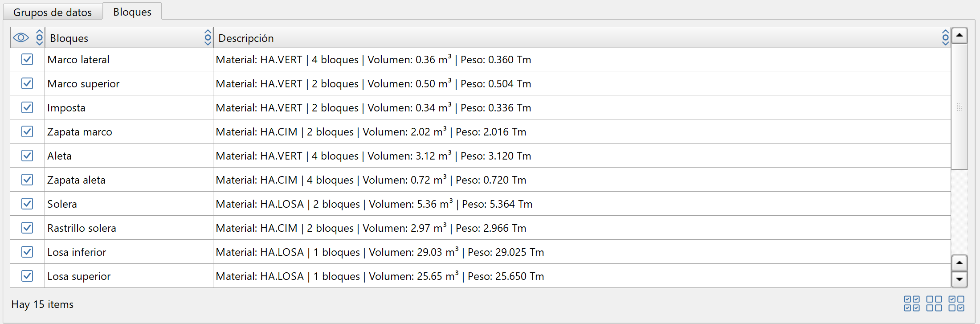Uncheck the Marco lateral checkbox
This screenshot has width=980, height=324.
click(27, 59)
